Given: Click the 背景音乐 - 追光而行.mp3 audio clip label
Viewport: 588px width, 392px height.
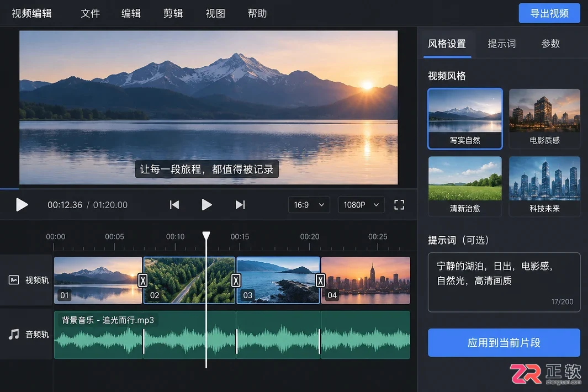Looking at the screenshot, I should point(108,320).
